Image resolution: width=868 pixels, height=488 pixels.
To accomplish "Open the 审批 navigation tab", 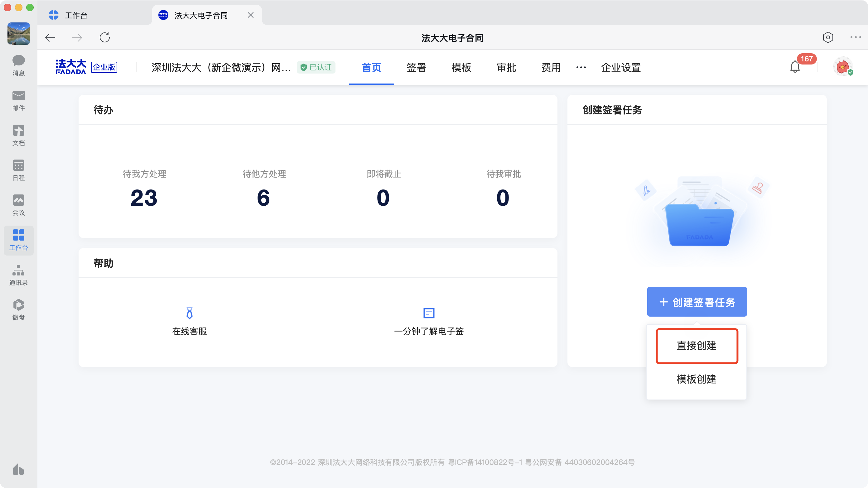I will coord(506,68).
